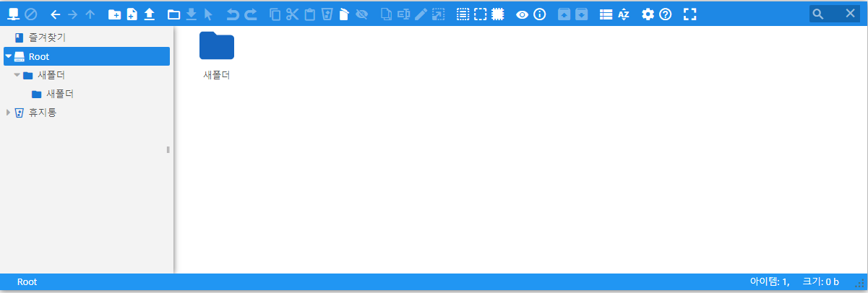Click the get info icon
Viewport: 868px width, 293px height.
pos(539,14)
